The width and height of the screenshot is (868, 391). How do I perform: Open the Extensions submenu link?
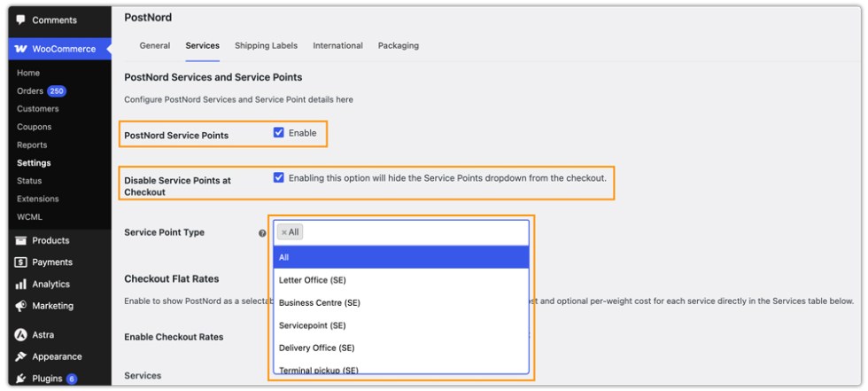37,199
